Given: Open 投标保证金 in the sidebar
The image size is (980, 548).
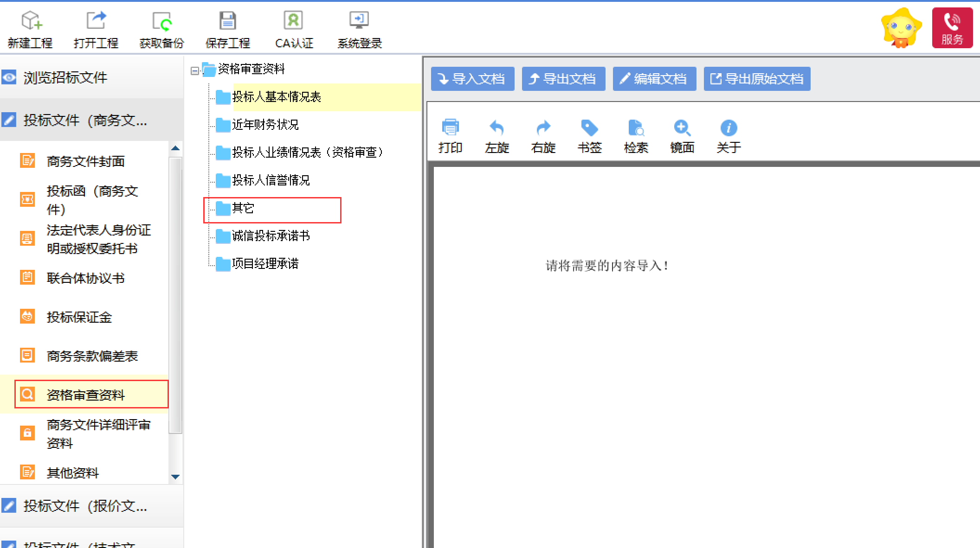Looking at the screenshot, I should point(79,317).
